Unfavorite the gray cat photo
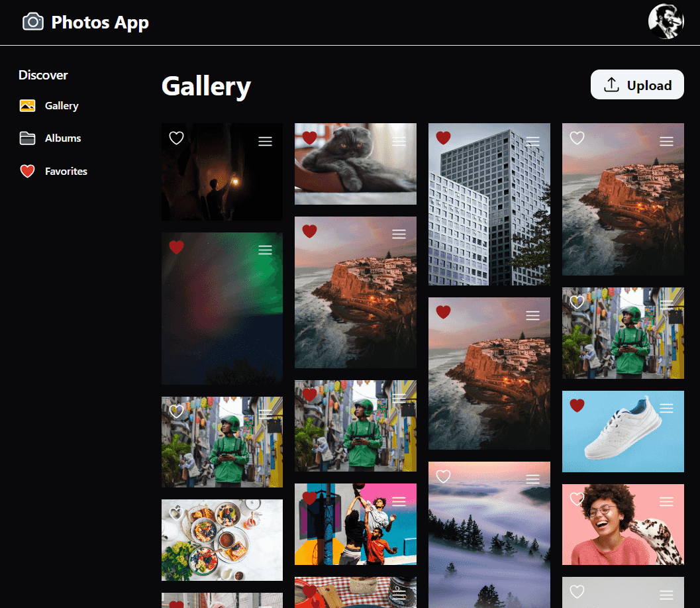Screen dimensions: 700x608 click(x=309, y=137)
